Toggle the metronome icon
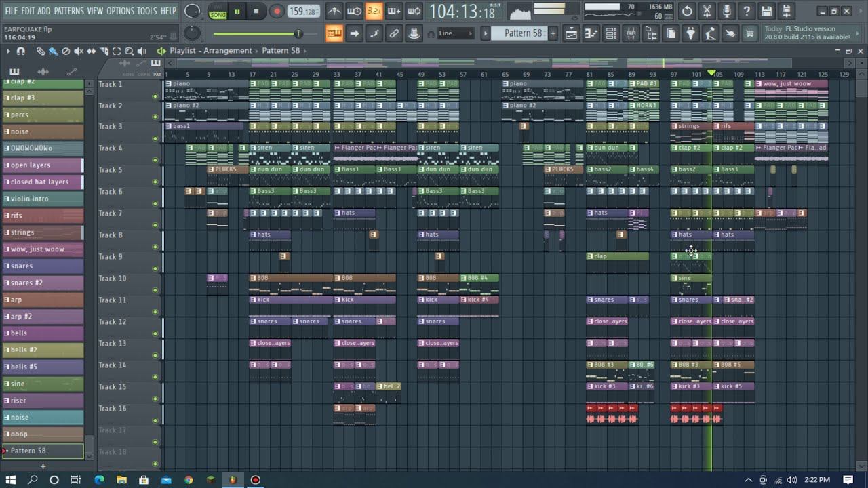This screenshot has height=488, width=868. point(334,11)
